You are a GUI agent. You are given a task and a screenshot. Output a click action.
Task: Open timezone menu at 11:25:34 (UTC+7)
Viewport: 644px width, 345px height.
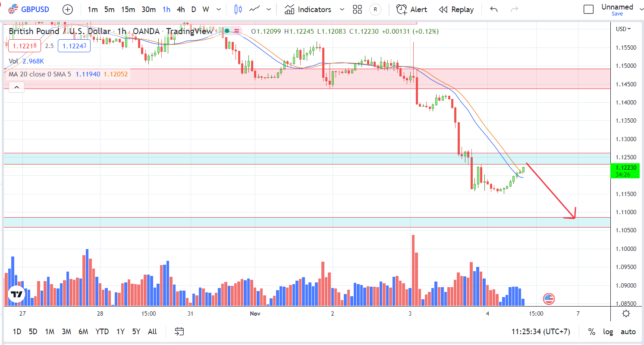(x=541, y=332)
